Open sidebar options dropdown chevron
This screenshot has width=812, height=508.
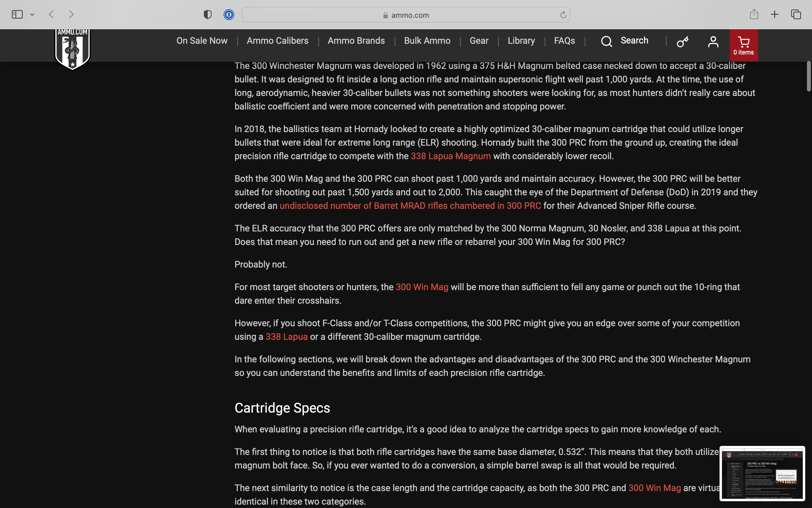point(32,14)
